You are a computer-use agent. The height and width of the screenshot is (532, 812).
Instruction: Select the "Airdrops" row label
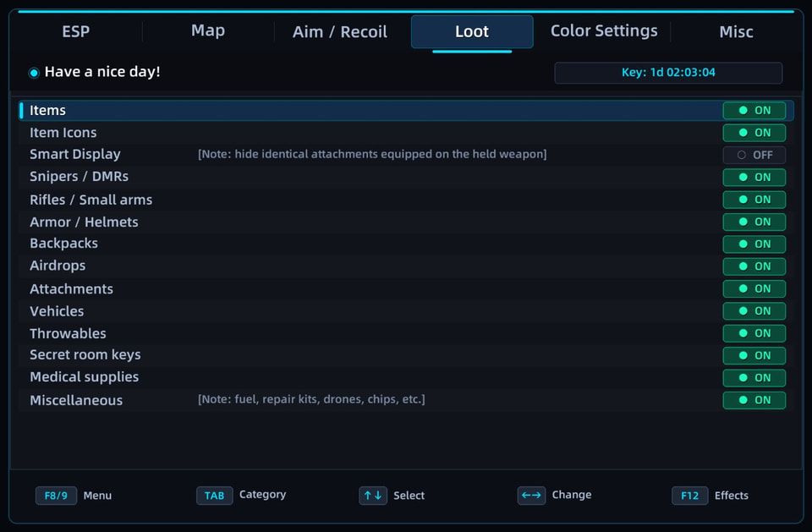tap(58, 266)
